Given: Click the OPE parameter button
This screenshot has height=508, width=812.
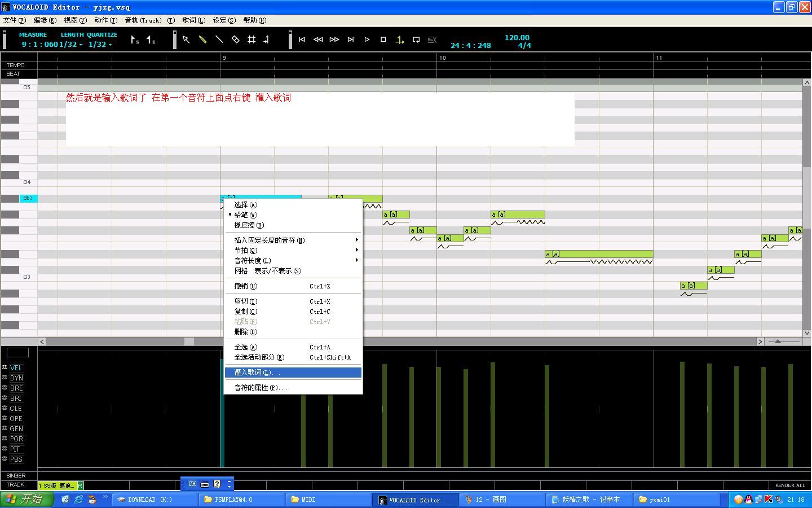Looking at the screenshot, I should pyautogui.click(x=16, y=418).
